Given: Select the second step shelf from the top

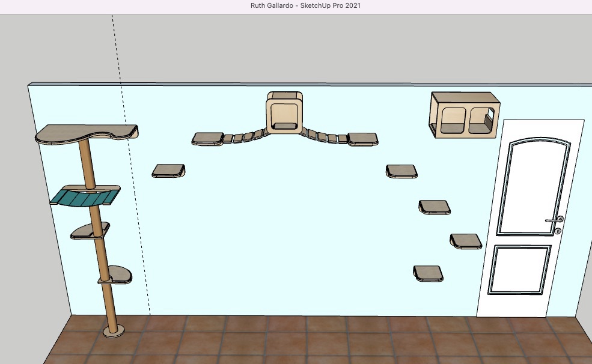Looking at the screenshot, I should click(x=435, y=207).
